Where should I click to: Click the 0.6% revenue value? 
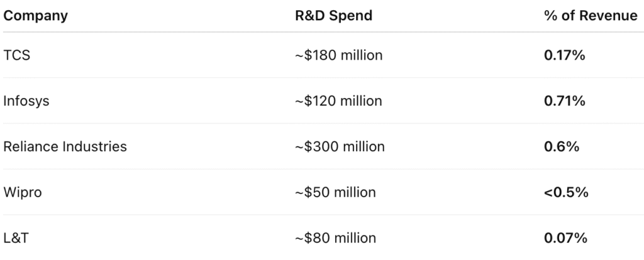pos(562,146)
